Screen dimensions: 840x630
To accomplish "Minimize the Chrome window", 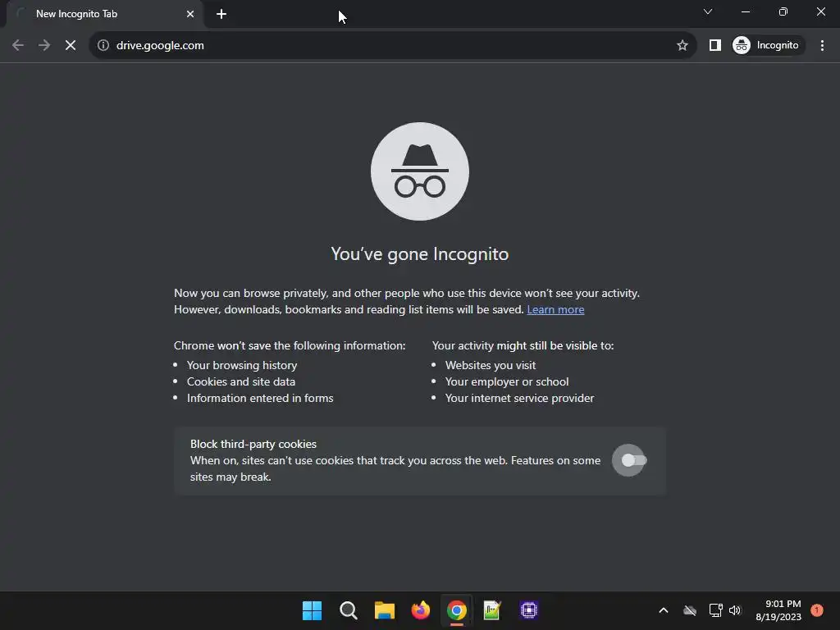I will [x=745, y=11].
